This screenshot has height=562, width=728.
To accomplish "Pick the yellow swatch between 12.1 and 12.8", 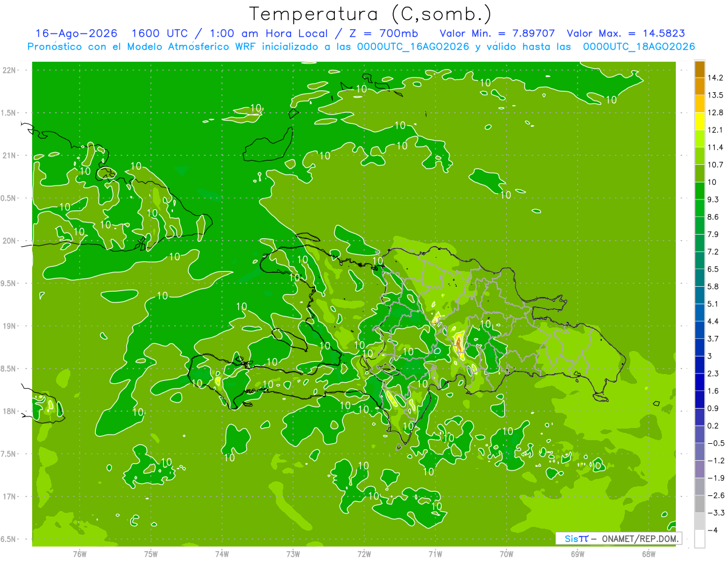I will tap(699, 121).
